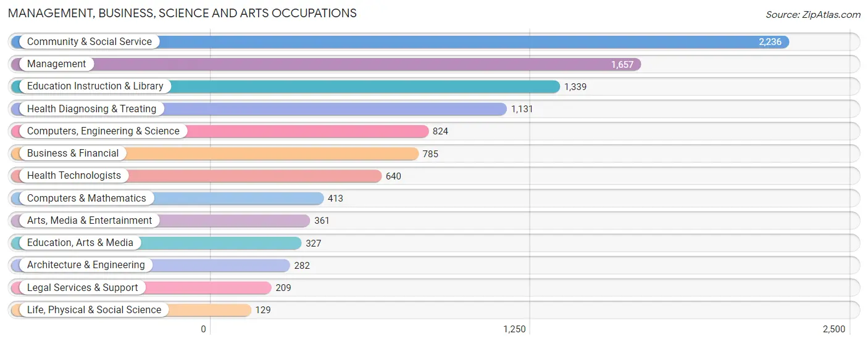Click the chart title heading text
The image size is (868, 344).
tap(182, 13)
